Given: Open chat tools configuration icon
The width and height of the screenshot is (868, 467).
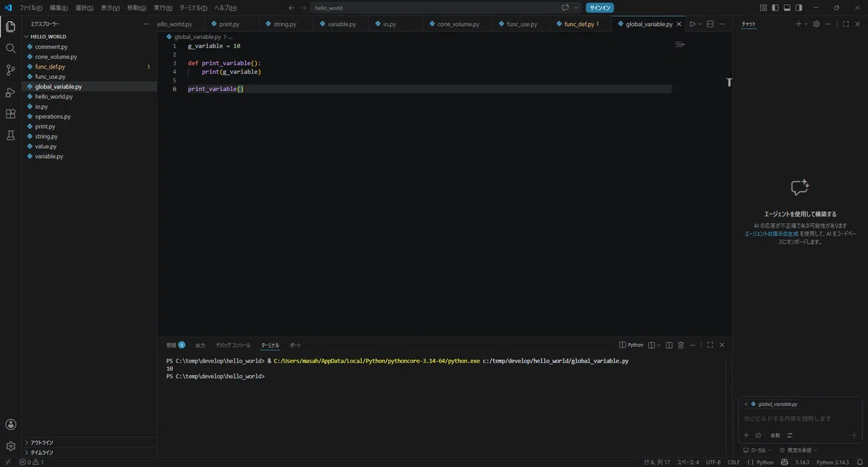Looking at the screenshot, I should 790,435.
